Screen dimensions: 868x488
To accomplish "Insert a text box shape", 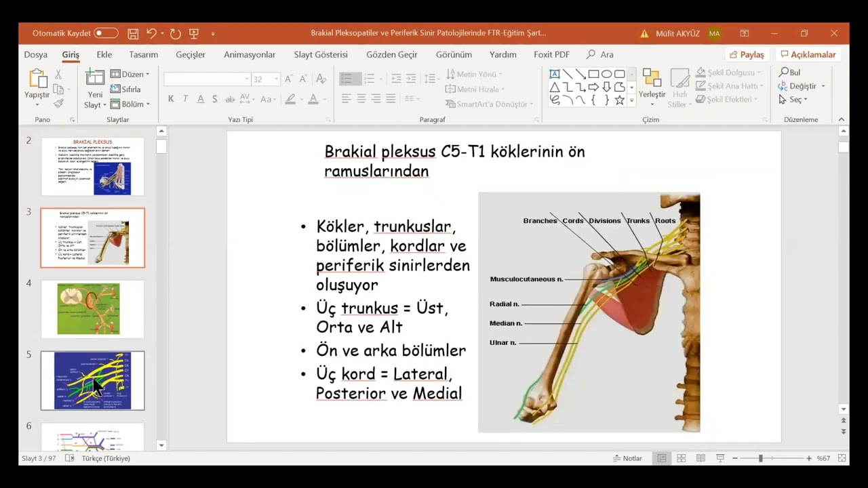I will pyautogui.click(x=554, y=74).
